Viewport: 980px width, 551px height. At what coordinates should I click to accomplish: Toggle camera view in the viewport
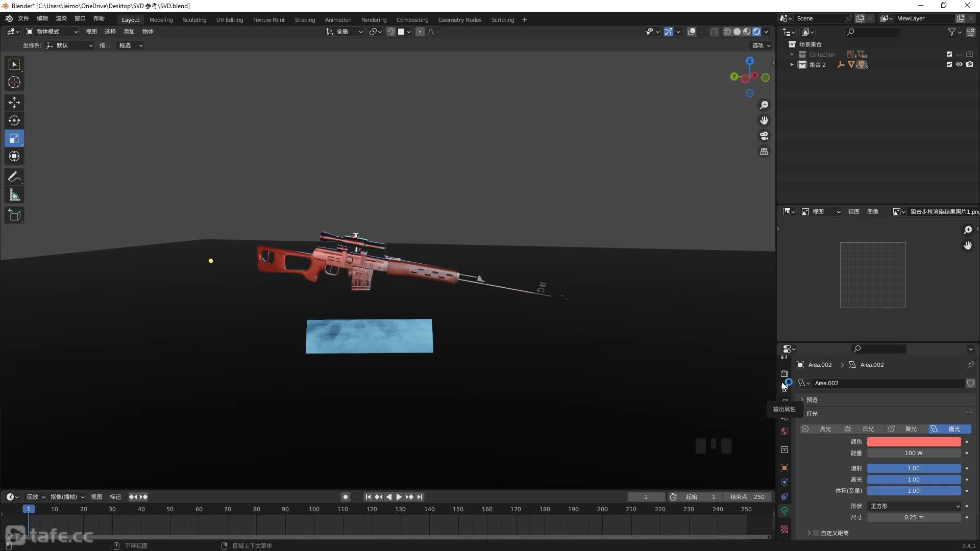click(x=764, y=136)
